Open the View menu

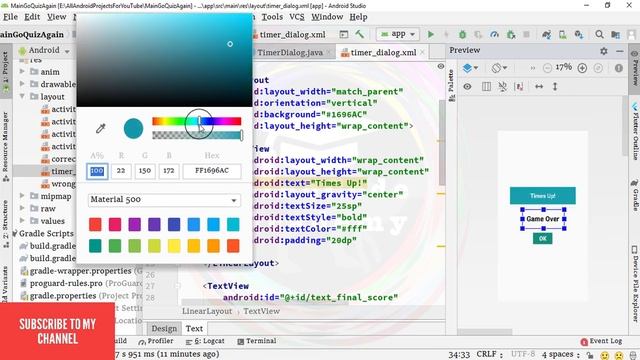[x=56, y=17]
